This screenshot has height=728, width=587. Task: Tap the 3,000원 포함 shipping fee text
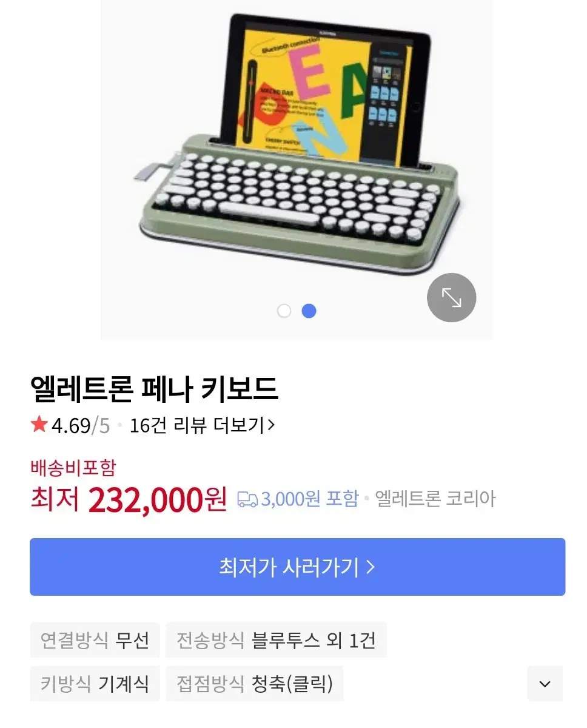point(310,499)
